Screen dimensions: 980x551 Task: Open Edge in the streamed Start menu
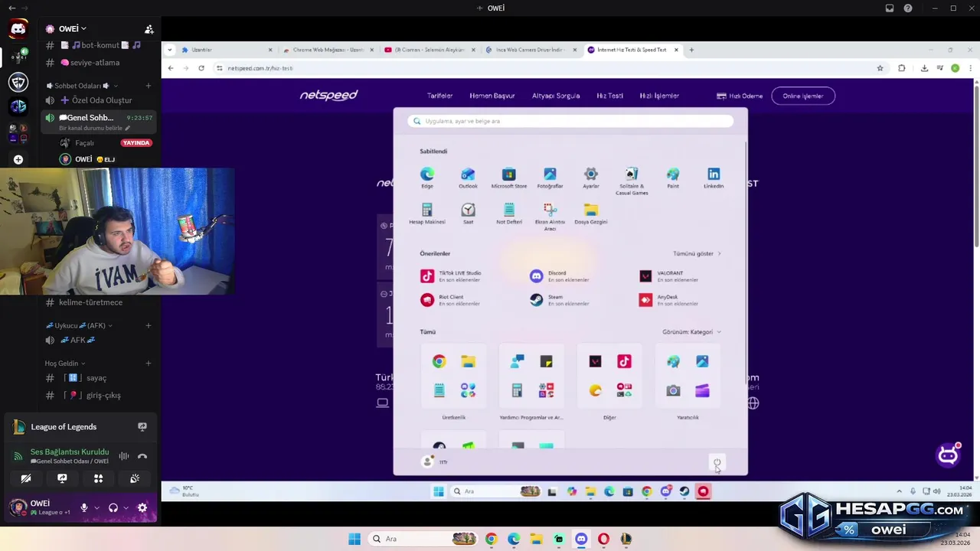[426, 178]
